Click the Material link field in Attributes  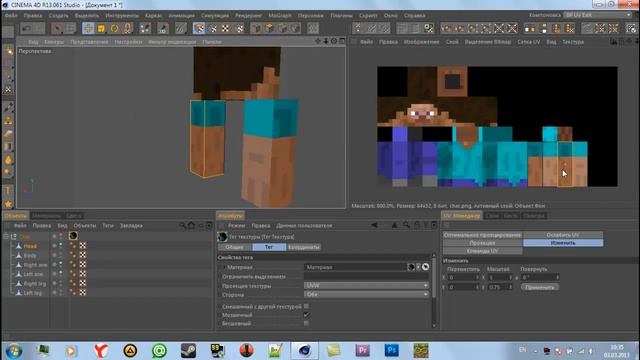[355, 267]
